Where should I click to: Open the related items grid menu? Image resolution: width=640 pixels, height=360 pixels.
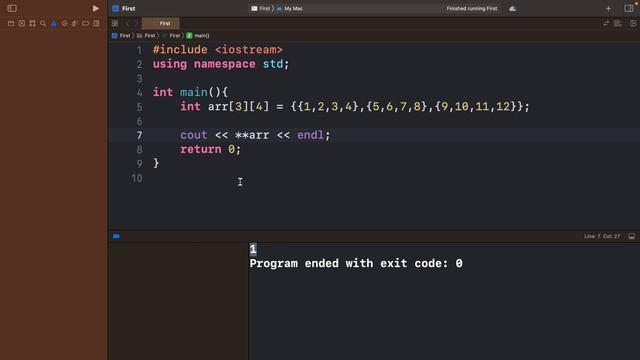point(115,23)
